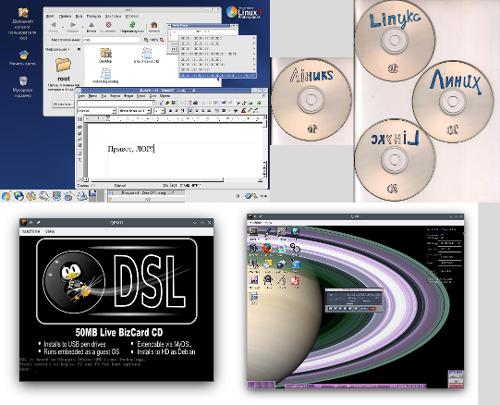The image size is (500, 405).
Task: Select highlighted bottom row of popup menu
Action: coord(218,76)
